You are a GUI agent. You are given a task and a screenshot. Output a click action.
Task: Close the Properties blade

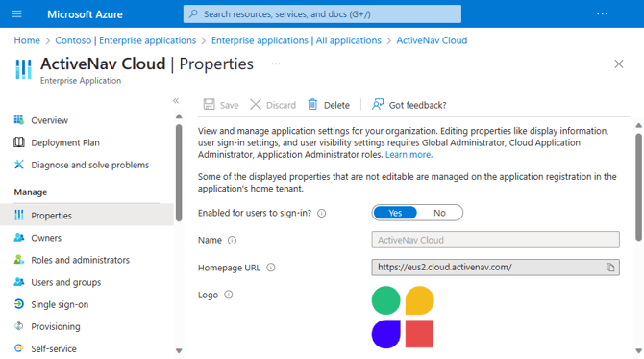pos(619,64)
